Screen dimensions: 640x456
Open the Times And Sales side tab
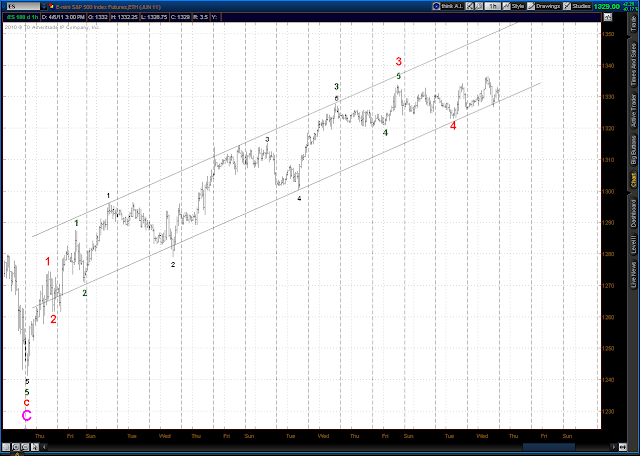633,65
